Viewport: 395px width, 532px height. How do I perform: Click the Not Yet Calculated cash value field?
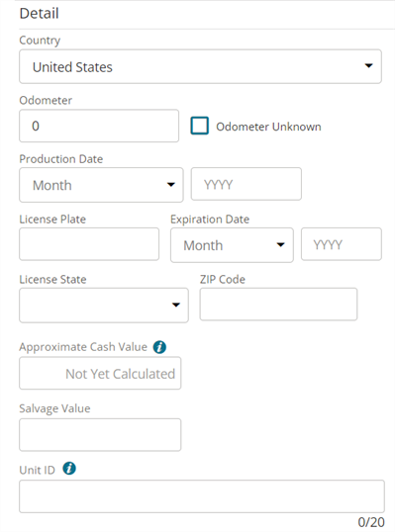pyautogui.click(x=100, y=373)
